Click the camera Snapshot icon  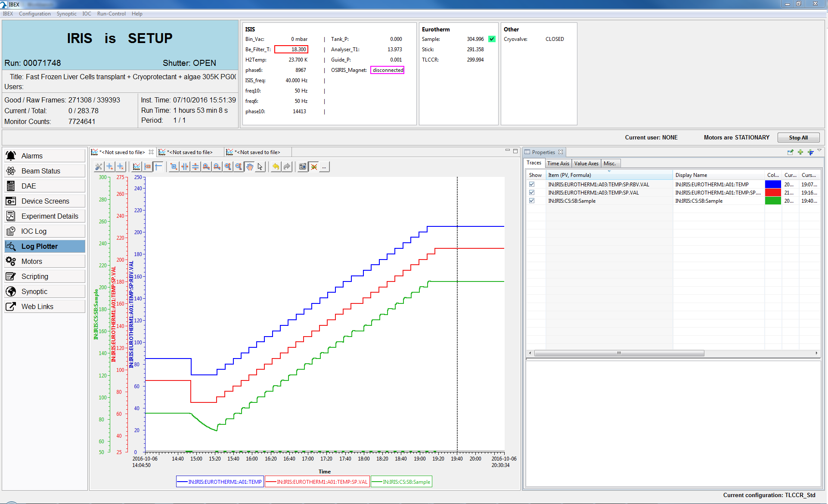point(303,167)
